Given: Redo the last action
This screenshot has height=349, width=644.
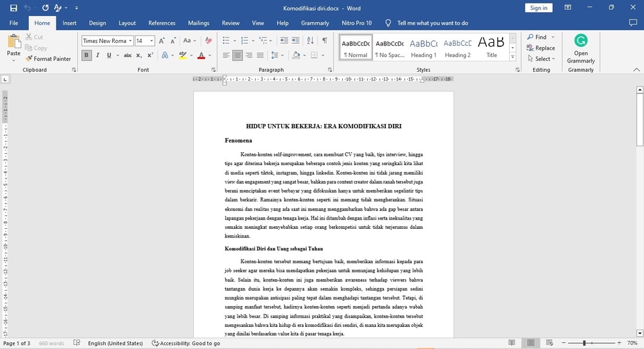Looking at the screenshot, I should pos(45,8).
